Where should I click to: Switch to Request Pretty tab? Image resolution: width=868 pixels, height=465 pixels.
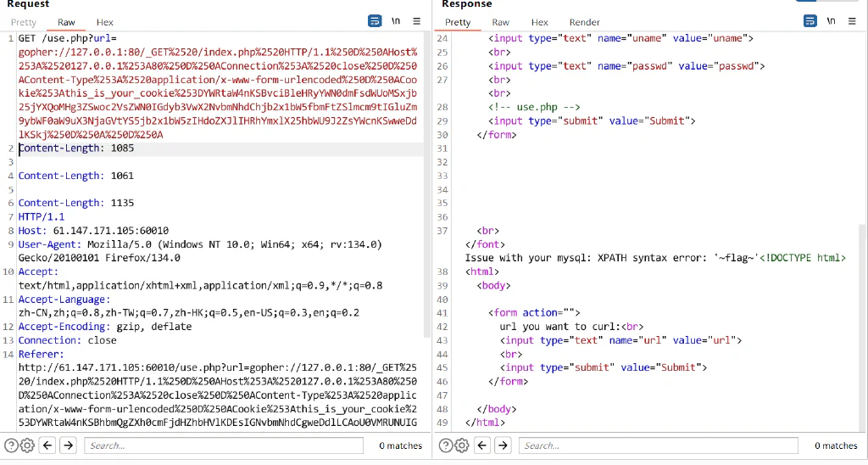pyautogui.click(x=23, y=22)
